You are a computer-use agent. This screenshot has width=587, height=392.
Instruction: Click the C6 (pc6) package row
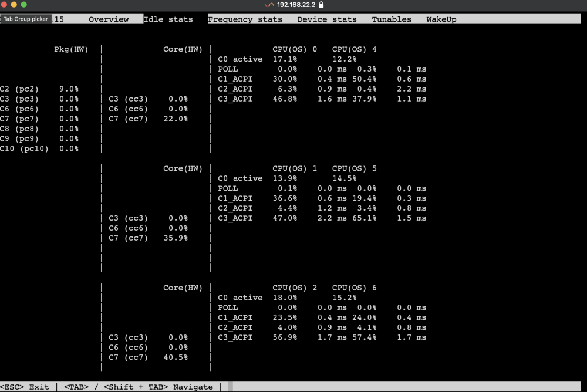pos(39,109)
